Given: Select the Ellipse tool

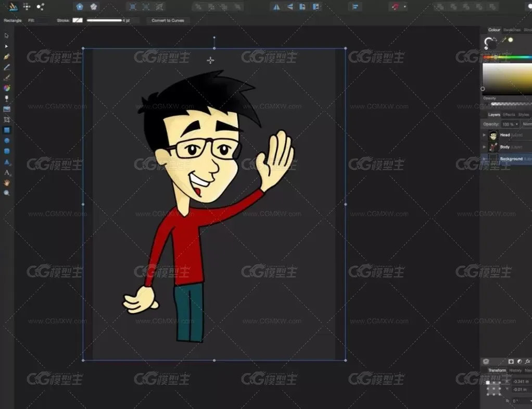Looking at the screenshot, I should point(6,141).
